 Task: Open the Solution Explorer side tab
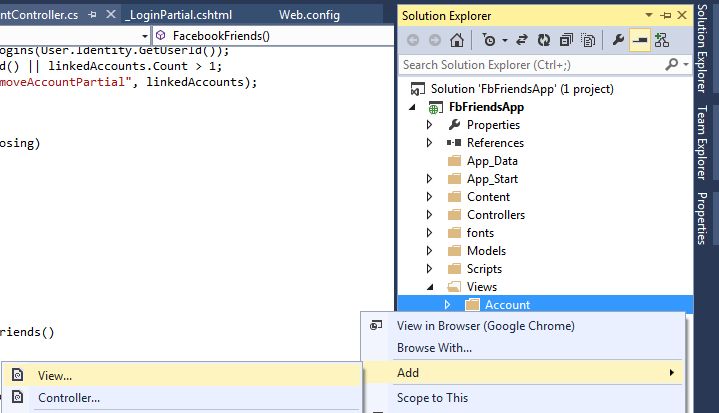702,48
